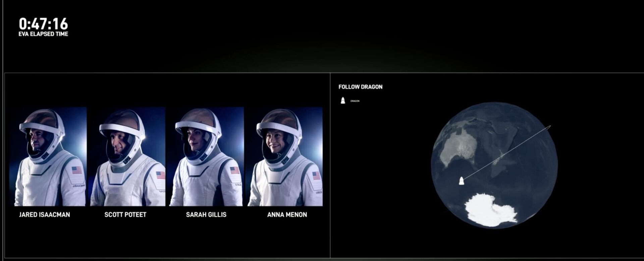Click the US flag patch on Scott Poteet's suit
The height and width of the screenshot is (261, 644).
161,175
